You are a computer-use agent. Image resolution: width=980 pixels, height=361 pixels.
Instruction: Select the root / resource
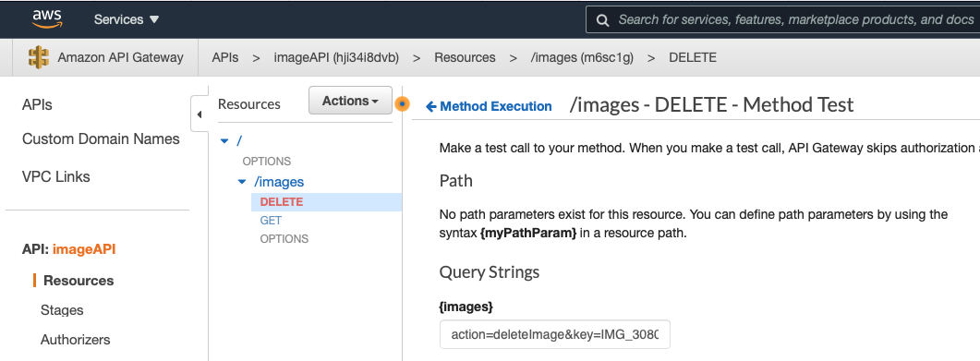coord(239,141)
